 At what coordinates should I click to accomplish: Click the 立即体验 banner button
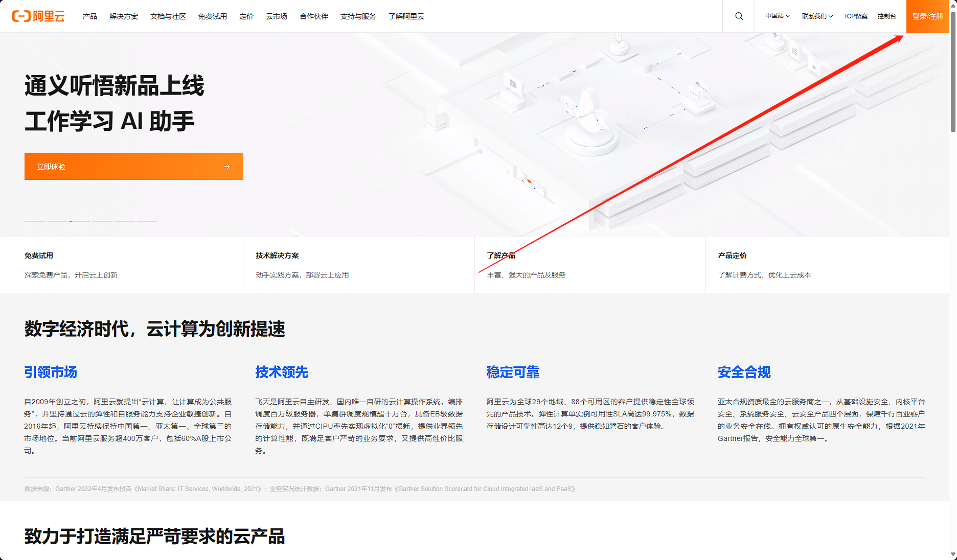pyautogui.click(x=134, y=167)
